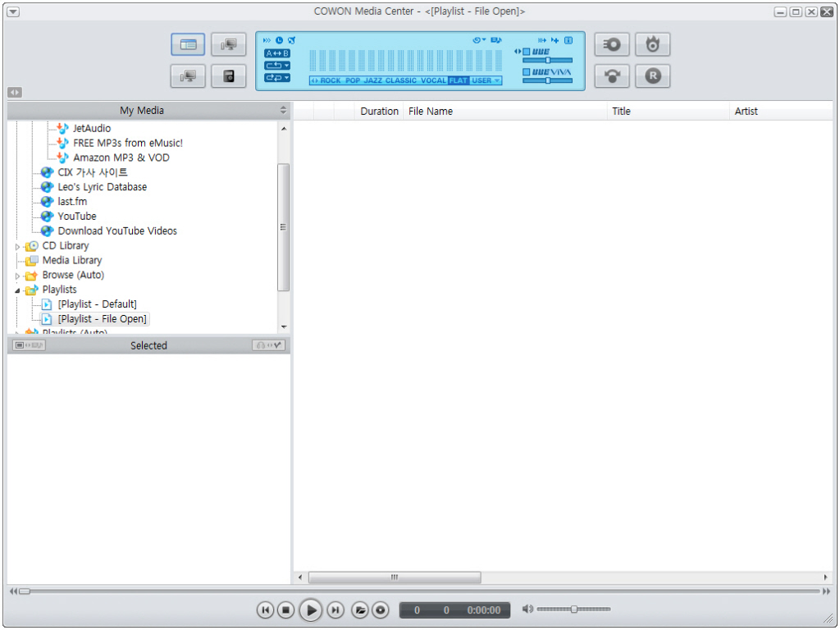Skip to the next track
The height and width of the screenshot is (630, 840).
(336, 609)
